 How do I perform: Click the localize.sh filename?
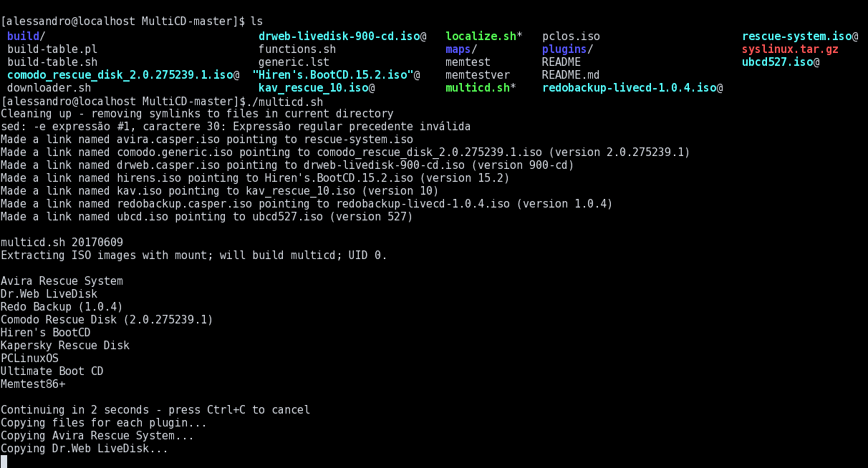481,36
